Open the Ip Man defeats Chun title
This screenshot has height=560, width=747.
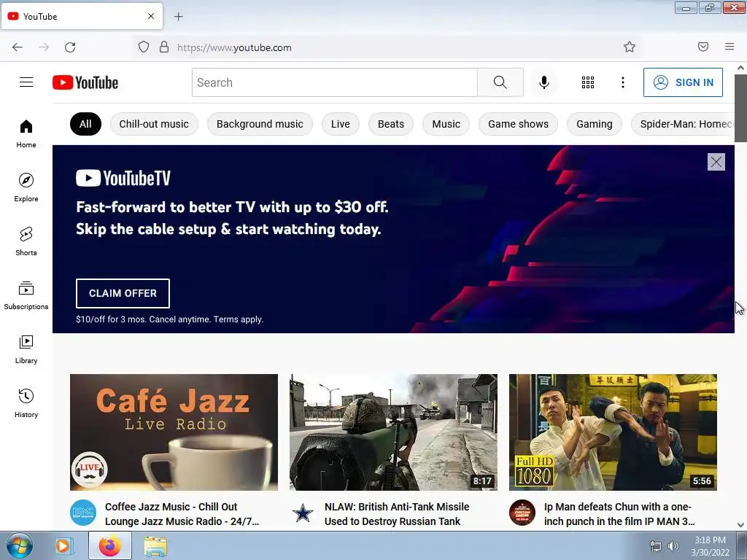(x=619, y=514)
